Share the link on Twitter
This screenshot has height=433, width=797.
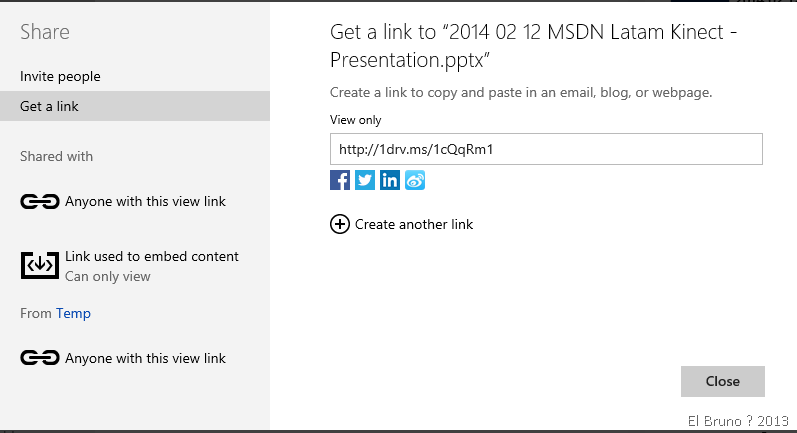coord(365,181)
